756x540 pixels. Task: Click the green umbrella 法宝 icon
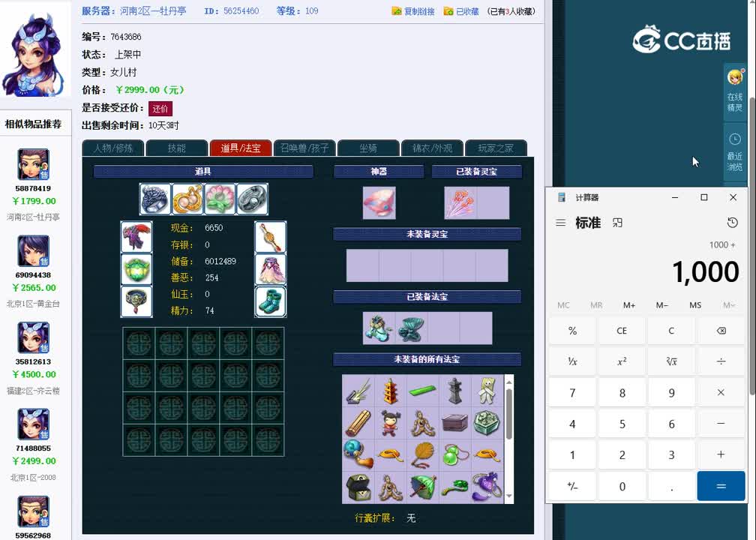pos(423,487)
